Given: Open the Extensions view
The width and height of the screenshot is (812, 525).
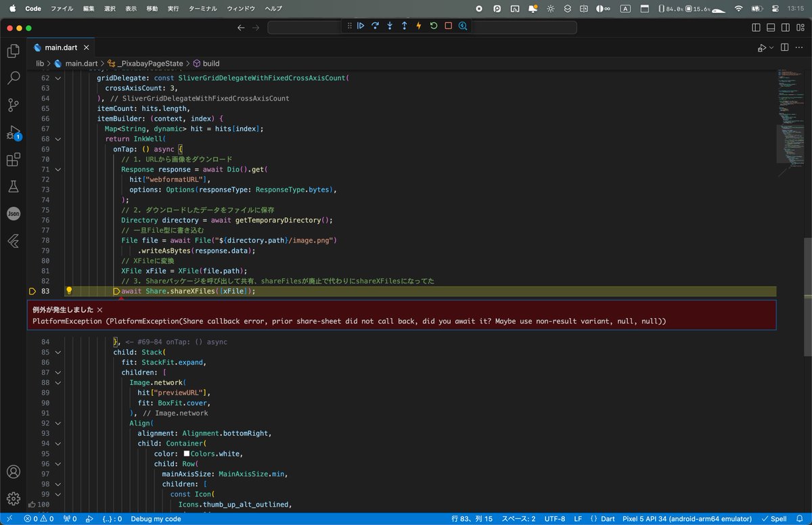Looking at the screenshot, I should [x=13, y=160].
